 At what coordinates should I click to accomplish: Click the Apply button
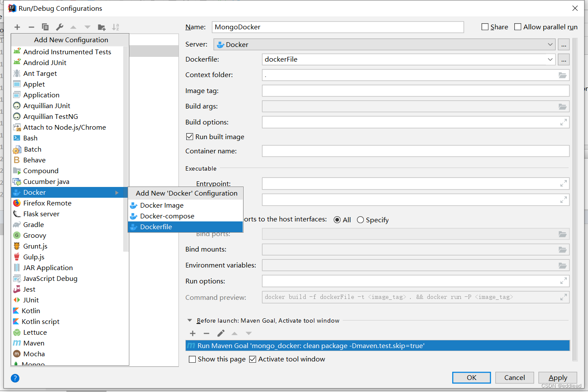tap(558, 378)
